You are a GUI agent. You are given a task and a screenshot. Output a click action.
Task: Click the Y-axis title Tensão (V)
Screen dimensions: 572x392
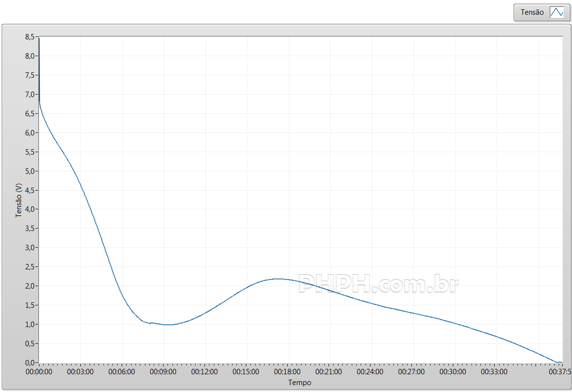pos(19,200)
